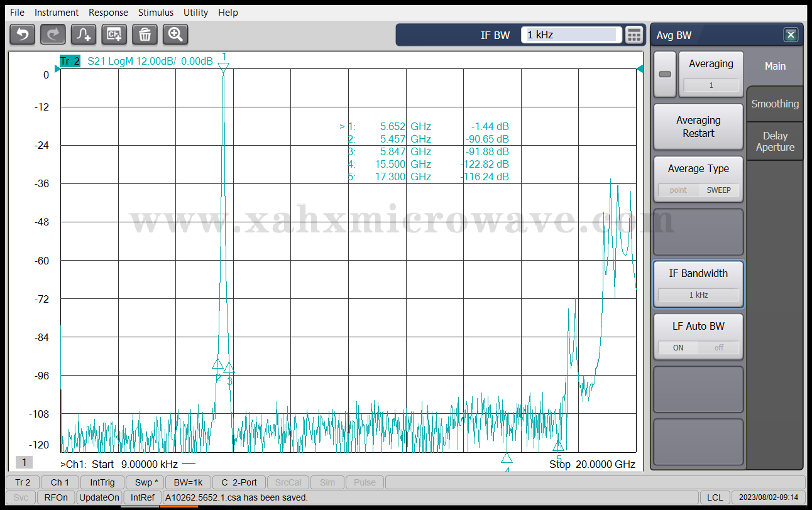Click the Redo arrow icon

pos(53,35)
